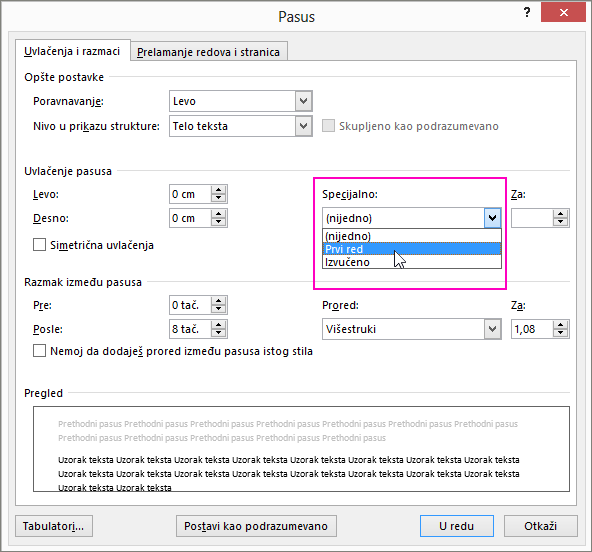Cancel with the Otkaži button
The height and width of the screenshot is (552, 592).
540,526
